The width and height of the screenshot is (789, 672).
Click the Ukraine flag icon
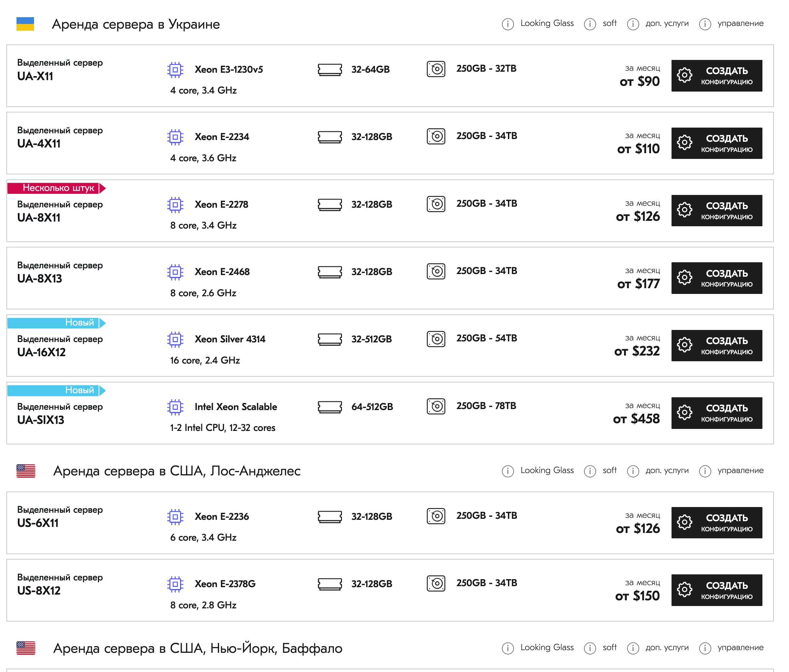[x=25, y=24]
